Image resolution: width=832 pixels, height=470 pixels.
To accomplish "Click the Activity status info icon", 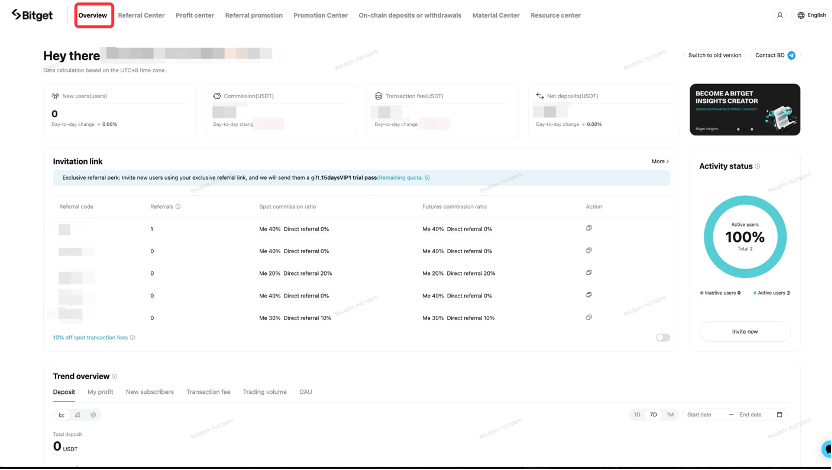I will [x=757, y=166].
